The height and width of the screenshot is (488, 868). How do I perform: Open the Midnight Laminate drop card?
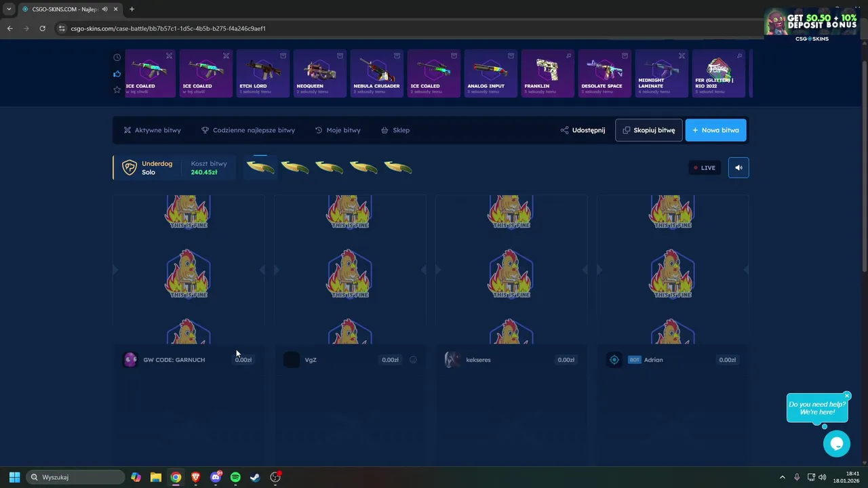[x=662, y=73]
